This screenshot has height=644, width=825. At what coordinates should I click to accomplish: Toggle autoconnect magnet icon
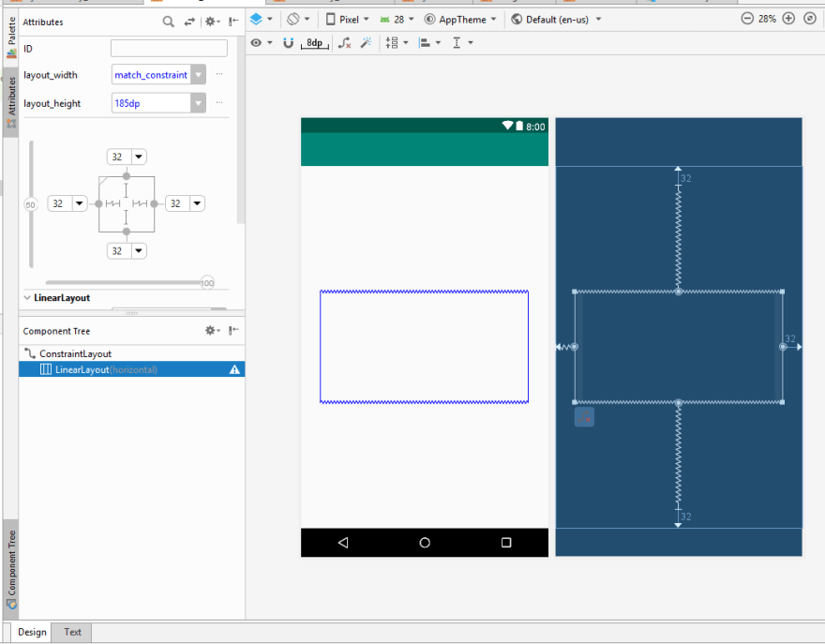[x=288, y=42]
